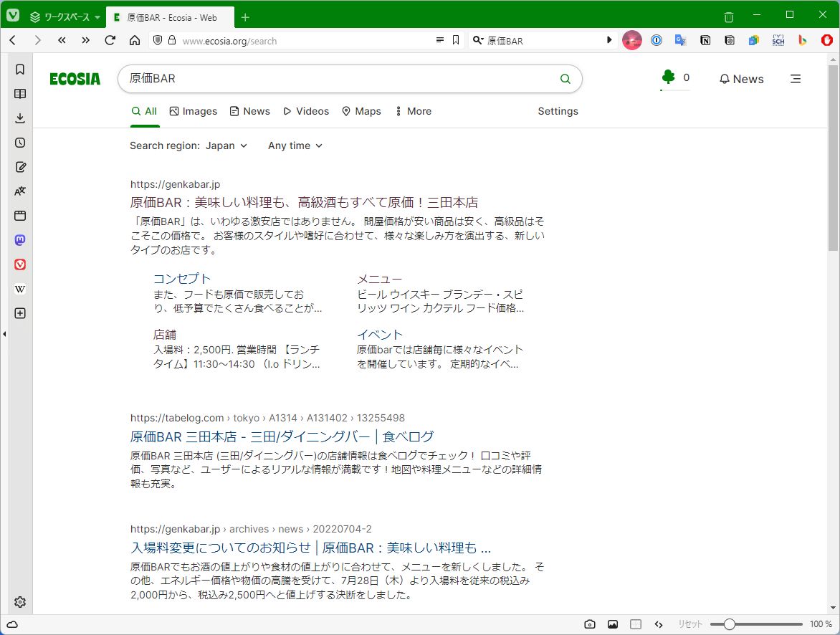This screenshot has height=635, width=840.
Task: Switch to the Images search tab
Action: [193, 111]
